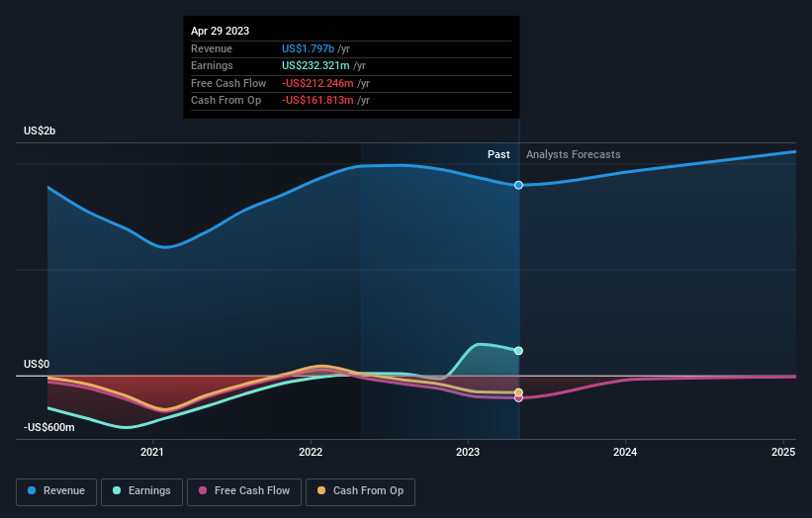Click the 2024 x-axis label
Screen dimensions: 812x518
625,452
